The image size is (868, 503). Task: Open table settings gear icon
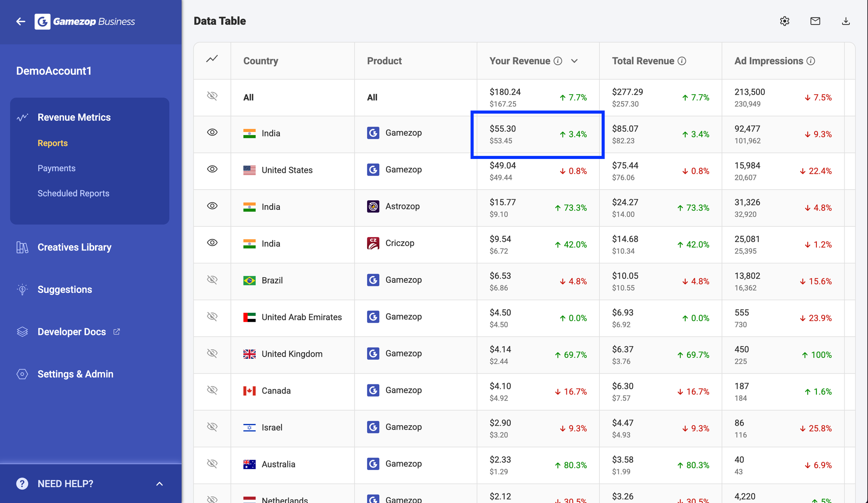point(784,21)
